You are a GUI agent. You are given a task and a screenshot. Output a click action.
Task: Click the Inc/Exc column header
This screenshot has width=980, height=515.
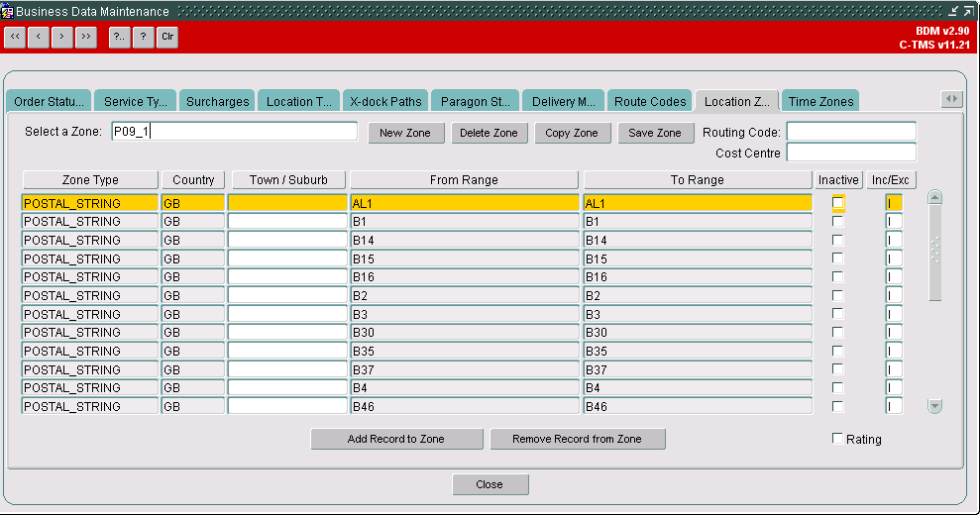click(x=891, y=180)
